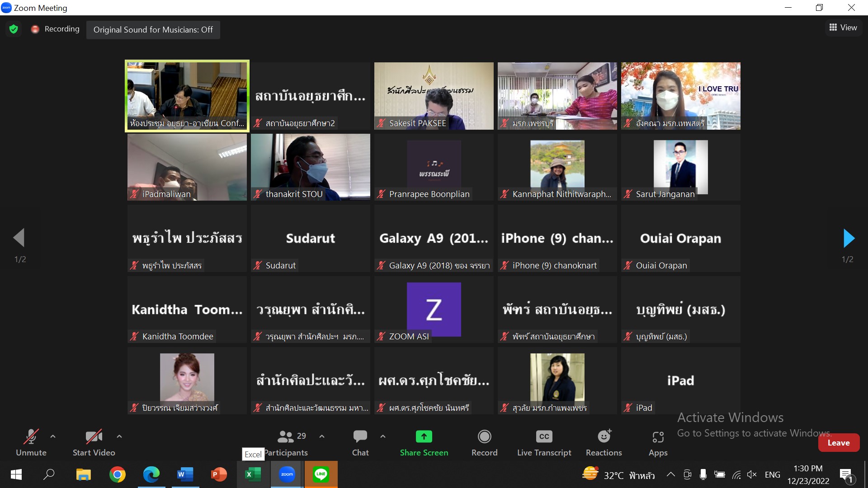Open the View layout menu
Viewport: 868px width, 488px height.
[843, 28]
